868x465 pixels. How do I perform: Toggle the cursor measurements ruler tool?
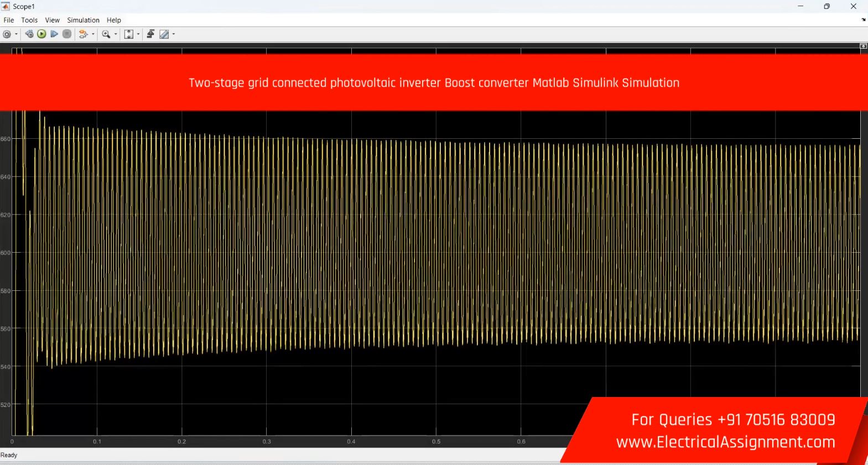point(164,34)
